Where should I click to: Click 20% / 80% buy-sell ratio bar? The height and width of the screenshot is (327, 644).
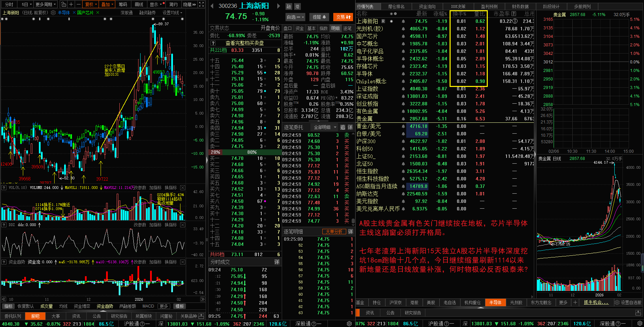[x=245, y=152]
